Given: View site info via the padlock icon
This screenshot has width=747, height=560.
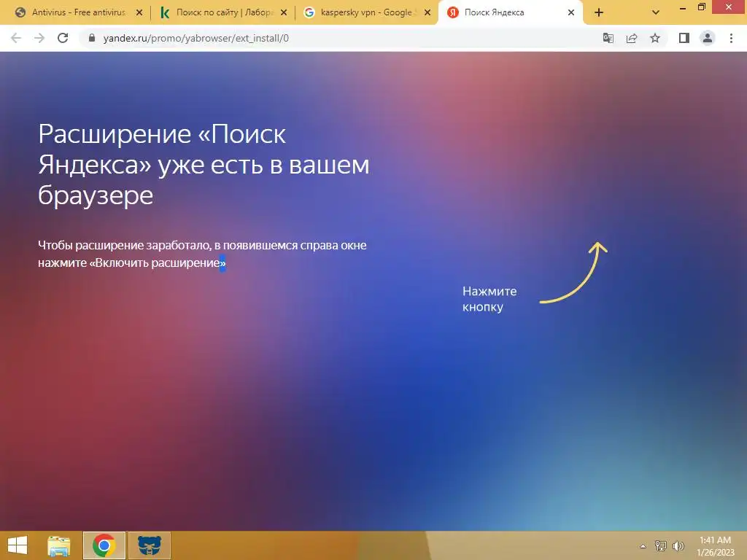Looking at the screenshot, I should (x=92, y=38).
